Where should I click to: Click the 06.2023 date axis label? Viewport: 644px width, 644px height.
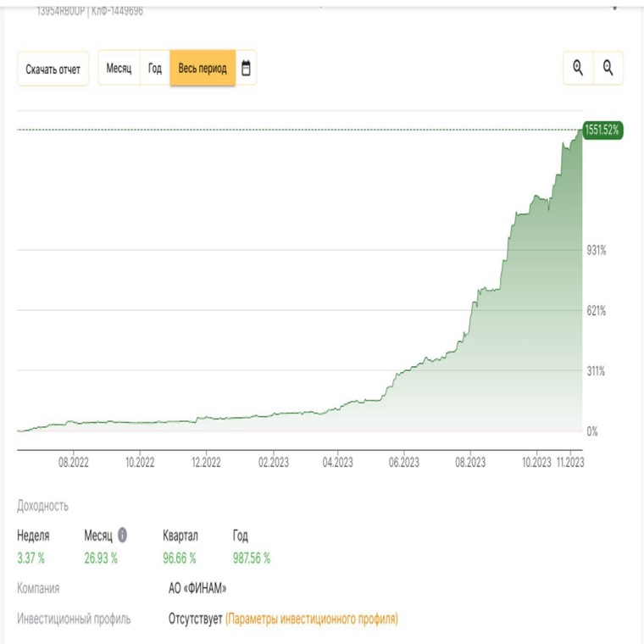tap(404, 463)
